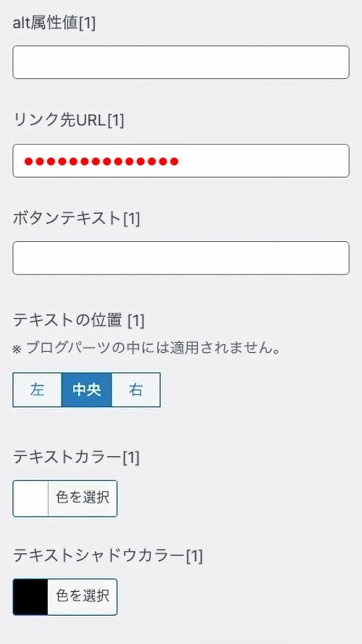Focus the ボタンテキスト[1] text box
This screenshot has width=362, height=644.
coord(181,258)
